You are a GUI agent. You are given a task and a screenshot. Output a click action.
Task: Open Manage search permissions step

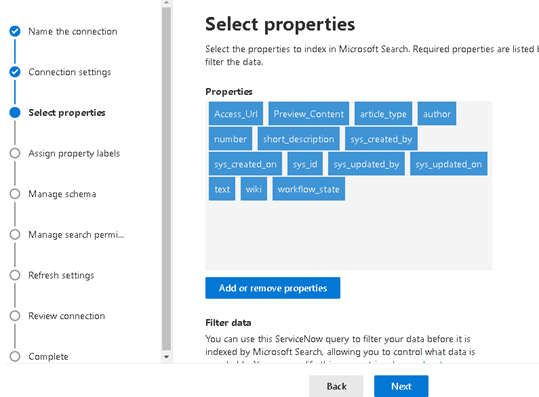tap(76, 235)
